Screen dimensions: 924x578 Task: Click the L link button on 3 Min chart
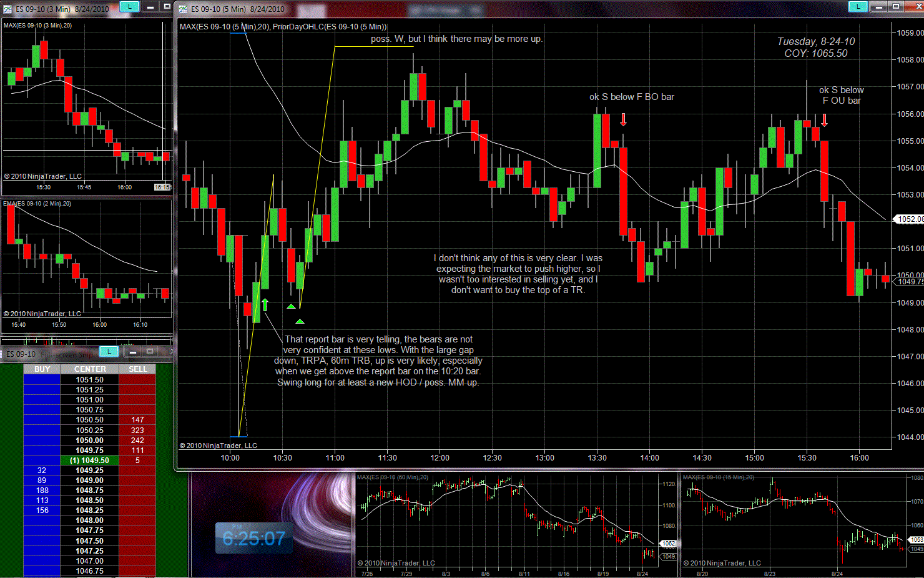pos(129,7)
